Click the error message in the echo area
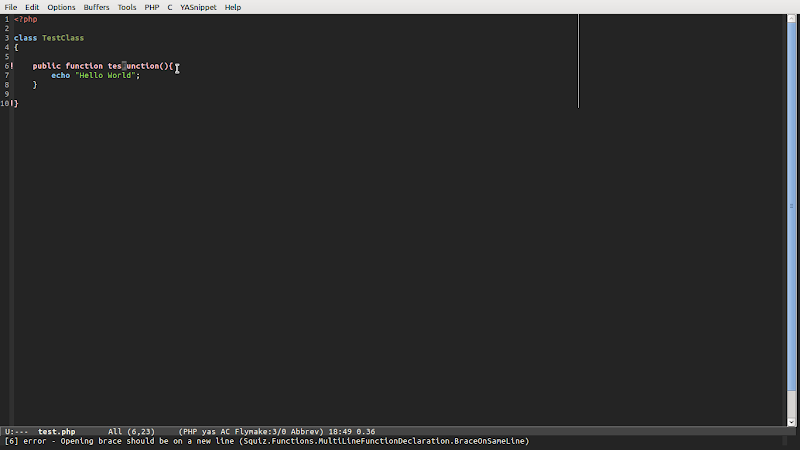800x450 pixels. coord(267,441)
